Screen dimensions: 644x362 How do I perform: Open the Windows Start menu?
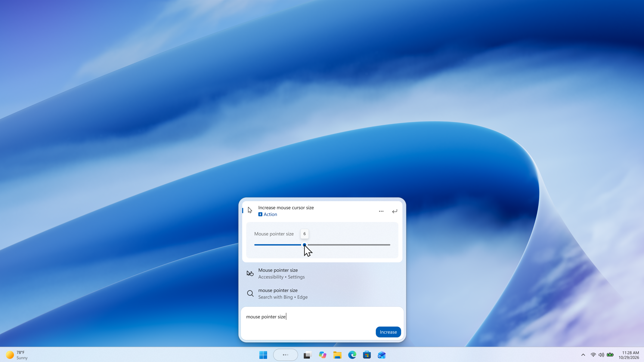coord(263,355)
